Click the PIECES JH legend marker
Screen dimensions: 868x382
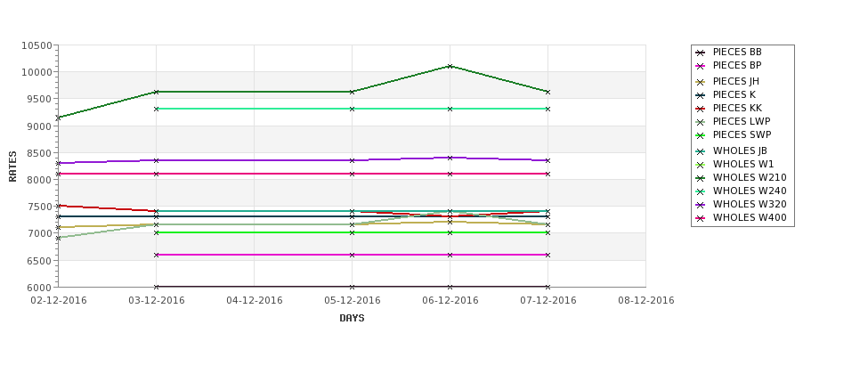tap(701, 82)
